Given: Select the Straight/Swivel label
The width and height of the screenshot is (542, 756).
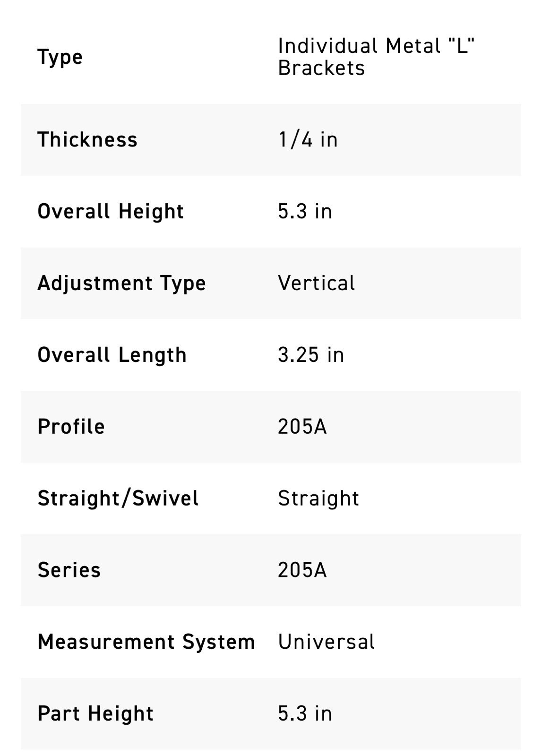Looking at the screenshot, I should 118,498.
